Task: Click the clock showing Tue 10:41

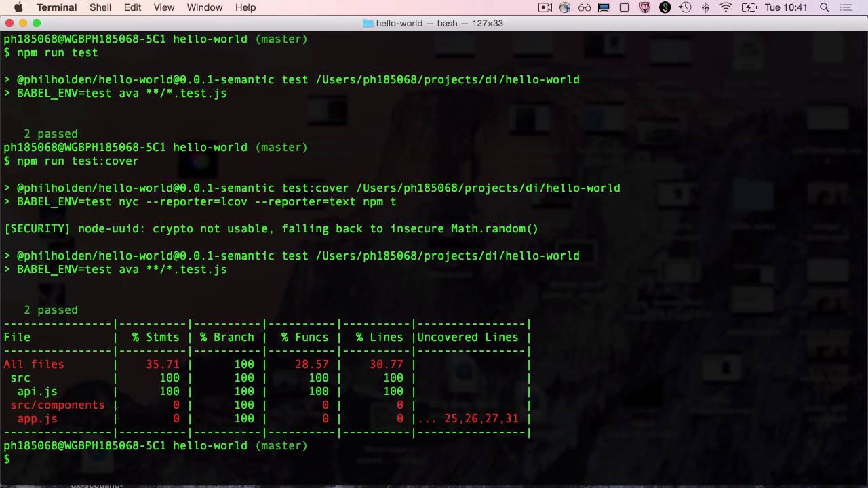Action: coord(786,7)
